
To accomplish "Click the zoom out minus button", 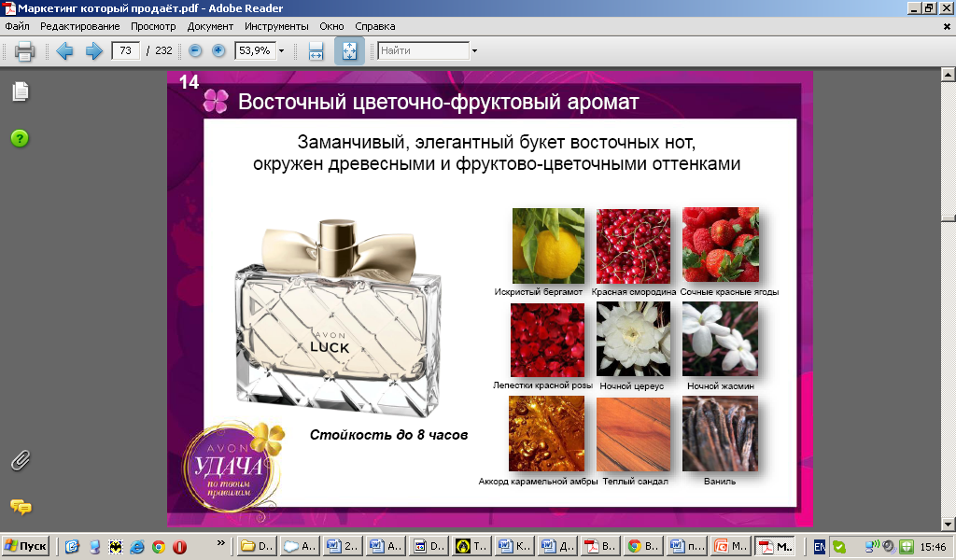I will pos(195,50).
